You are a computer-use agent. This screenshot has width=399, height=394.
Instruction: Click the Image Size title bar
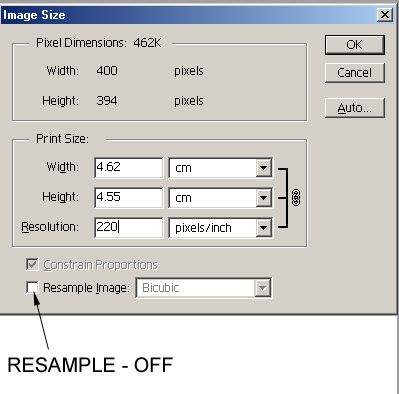tap(188, 15)
